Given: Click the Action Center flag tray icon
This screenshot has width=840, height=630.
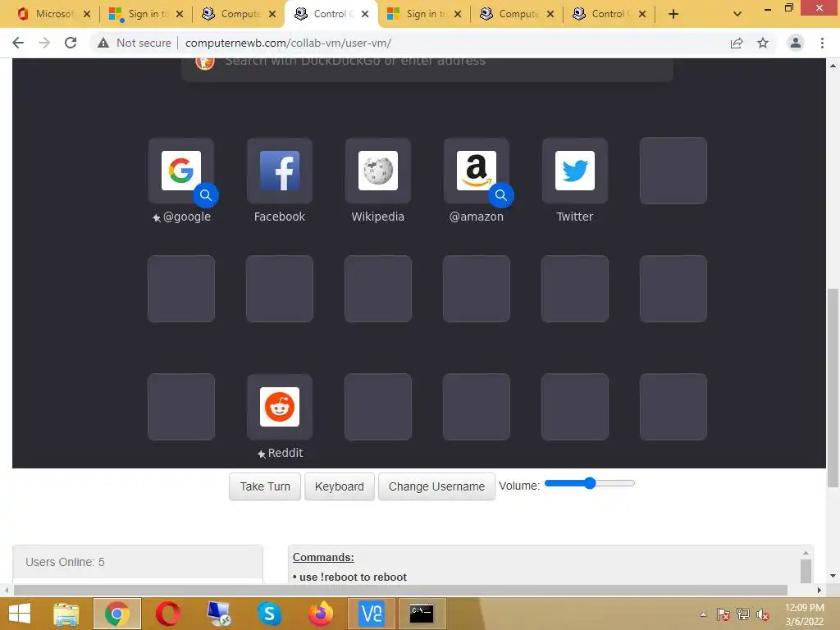Looking at the screenshot, I should pyautogui.click(x=723, y=614).
